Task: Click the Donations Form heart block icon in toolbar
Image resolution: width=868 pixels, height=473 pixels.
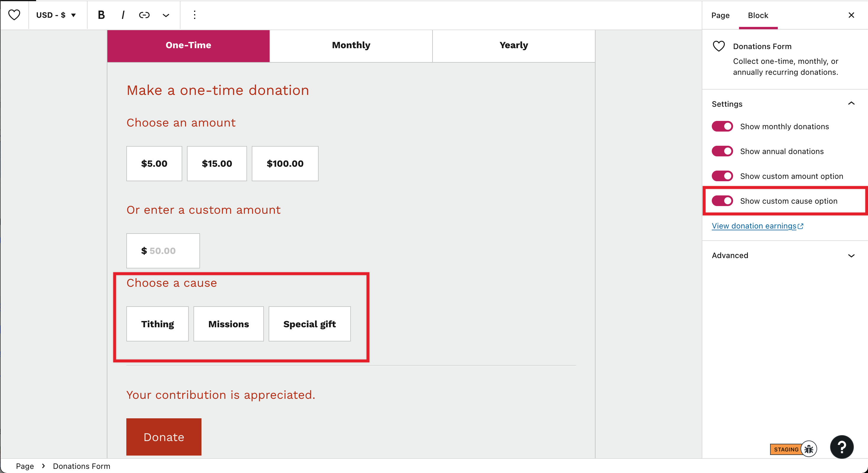Action: click(14, 15)
